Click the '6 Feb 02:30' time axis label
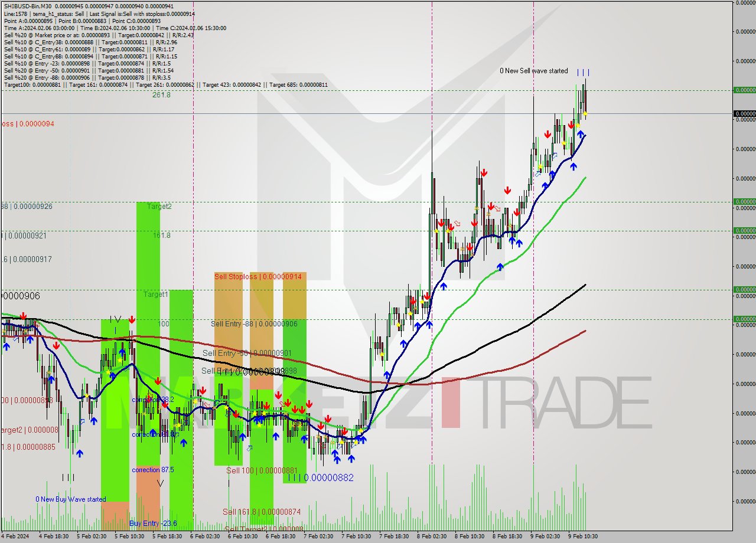This screenshot has width=756, height=543. point(205,537)
